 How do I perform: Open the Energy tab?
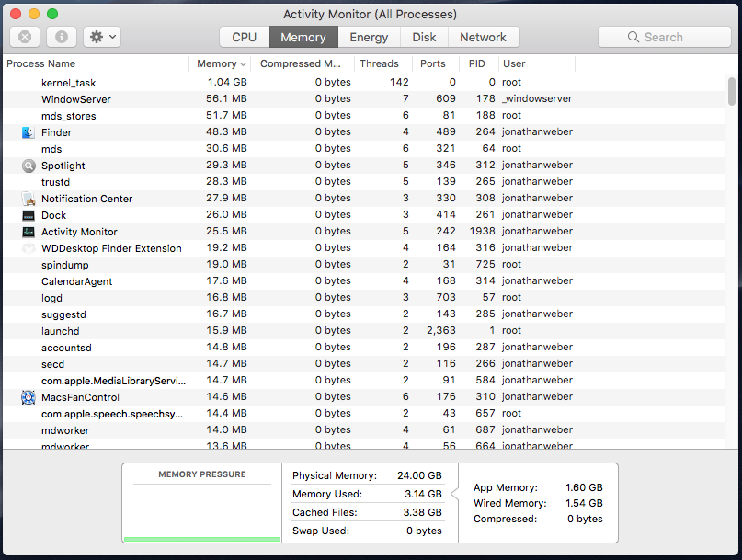[369, 37]
